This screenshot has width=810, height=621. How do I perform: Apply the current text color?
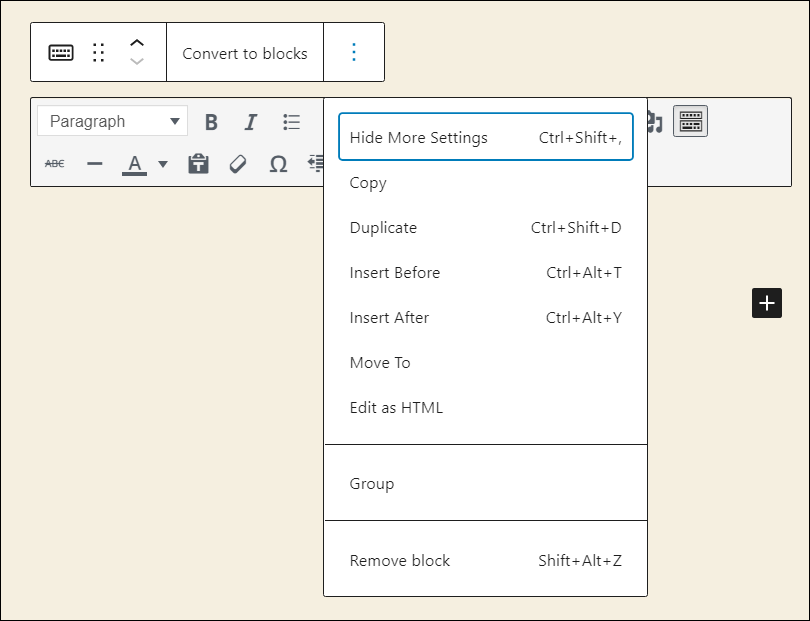(134, 164)
